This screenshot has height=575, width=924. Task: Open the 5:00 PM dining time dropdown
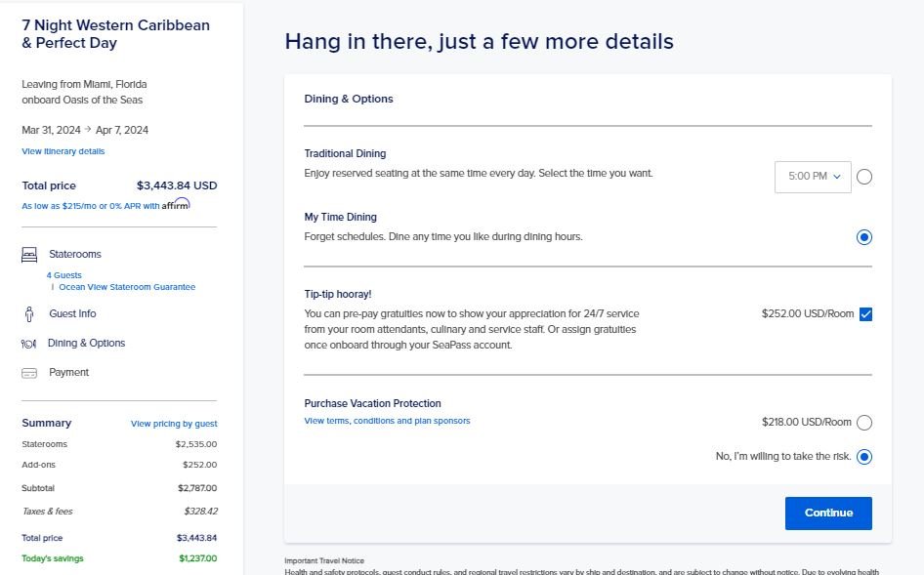coord(813,177)
